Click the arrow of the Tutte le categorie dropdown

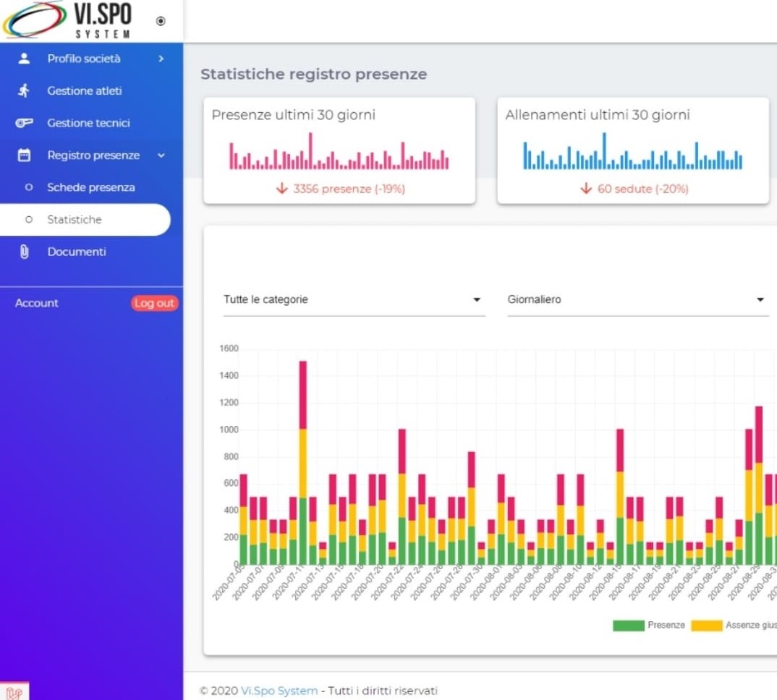pyautogui.click(x=477, y=299)
